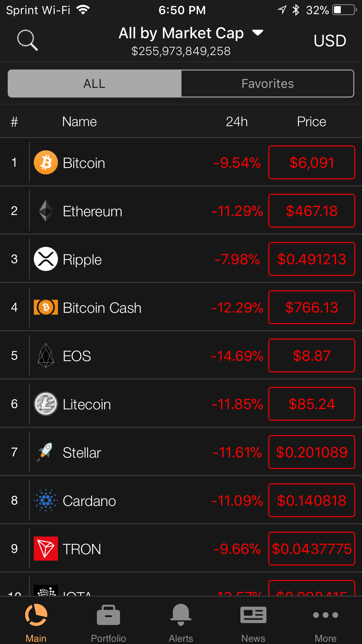
Task: Tap the EOS $8.87 price button
Action: click(312, 356)
